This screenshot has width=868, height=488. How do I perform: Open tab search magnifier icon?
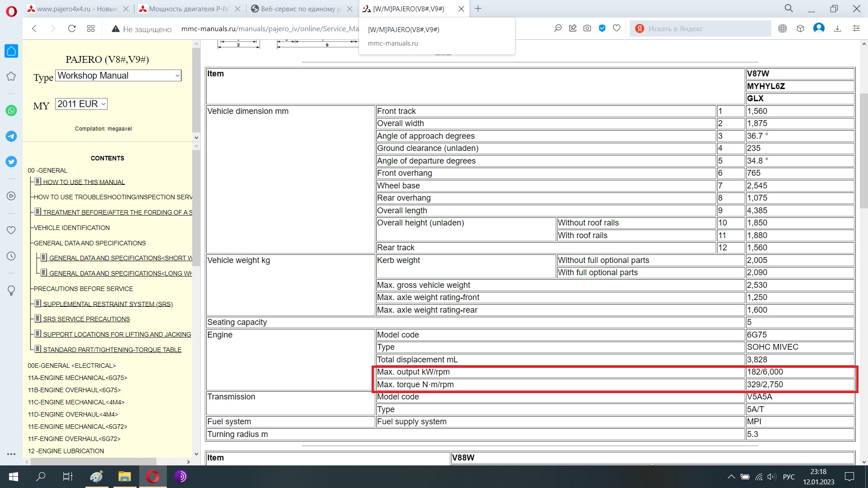pos(788,9)
